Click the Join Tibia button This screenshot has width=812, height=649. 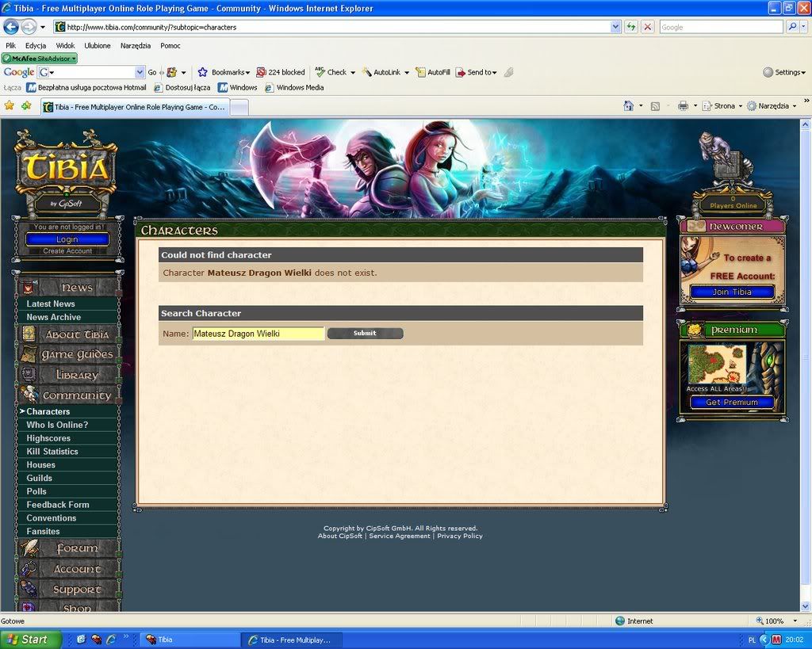(732, 292)
